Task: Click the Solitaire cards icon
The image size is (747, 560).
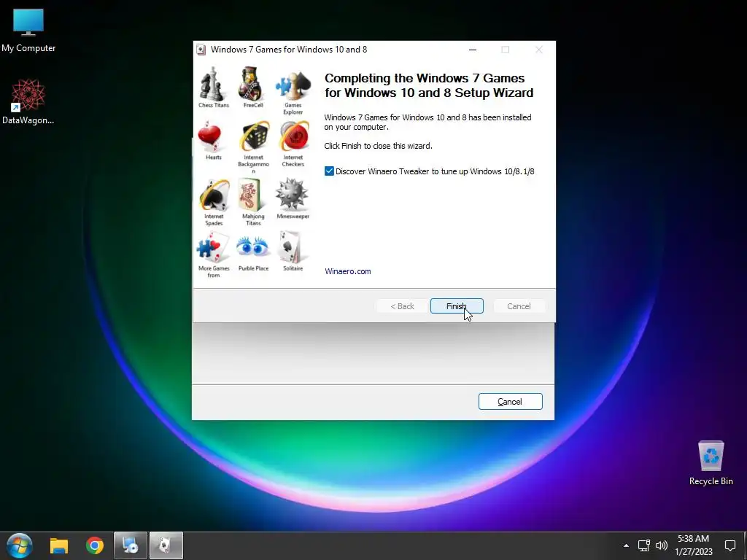Action: (x=292, y=248)
